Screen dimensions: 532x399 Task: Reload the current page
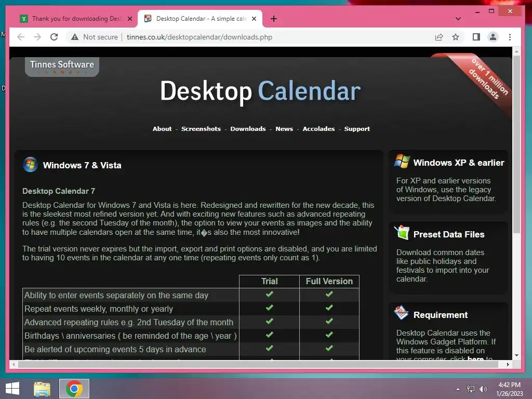point(54,37)
